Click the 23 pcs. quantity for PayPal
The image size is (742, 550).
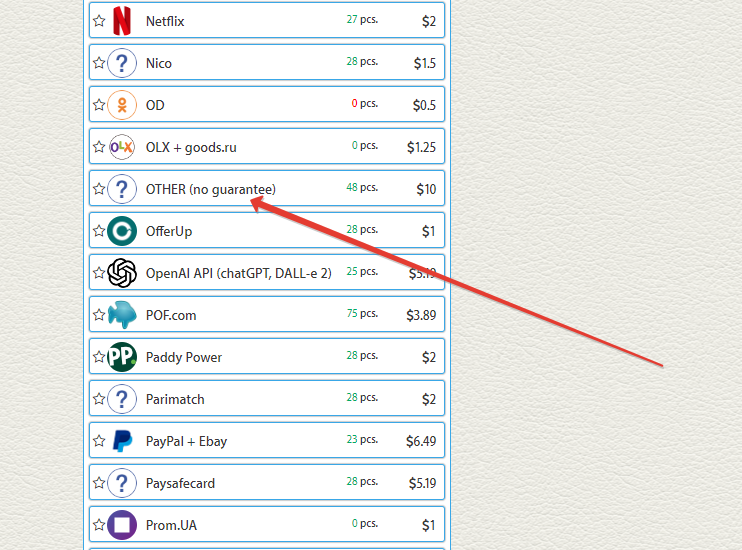tap(362, 439)
